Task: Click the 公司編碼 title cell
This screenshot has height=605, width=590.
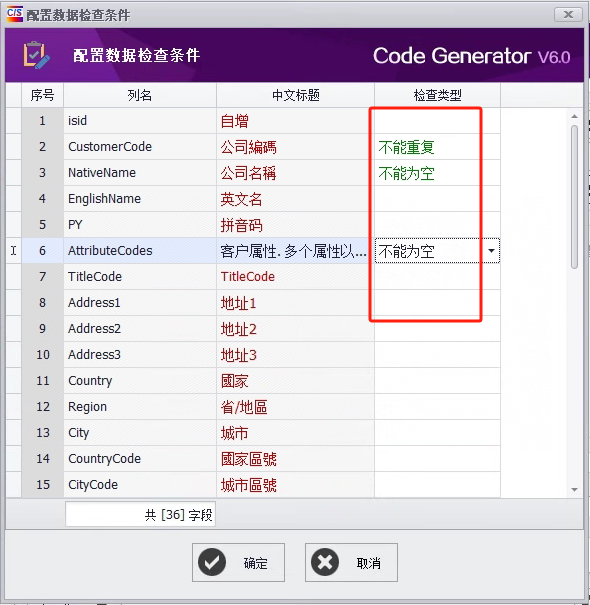Action: (296, 147)
